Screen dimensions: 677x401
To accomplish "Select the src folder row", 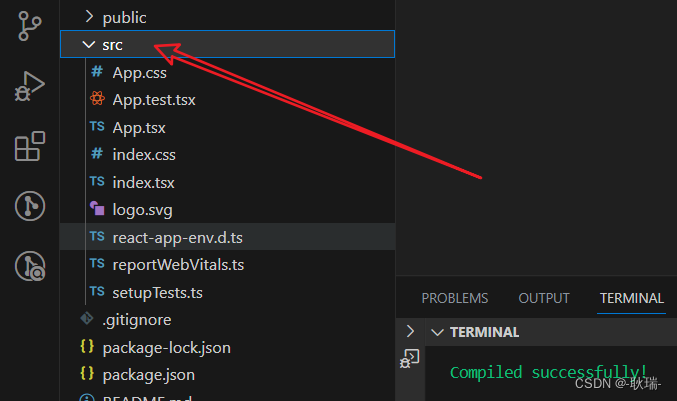I will tap(228, 44).
